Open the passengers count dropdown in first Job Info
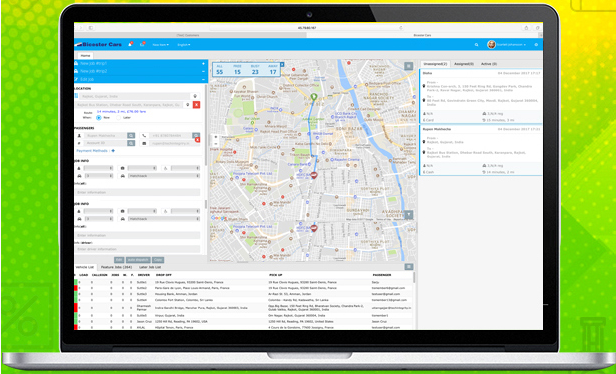The image size is (616, 374). [98, 168]
